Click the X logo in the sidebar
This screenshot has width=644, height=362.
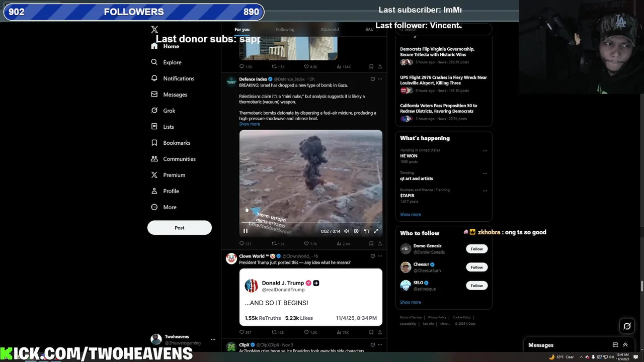coord(154,30)
